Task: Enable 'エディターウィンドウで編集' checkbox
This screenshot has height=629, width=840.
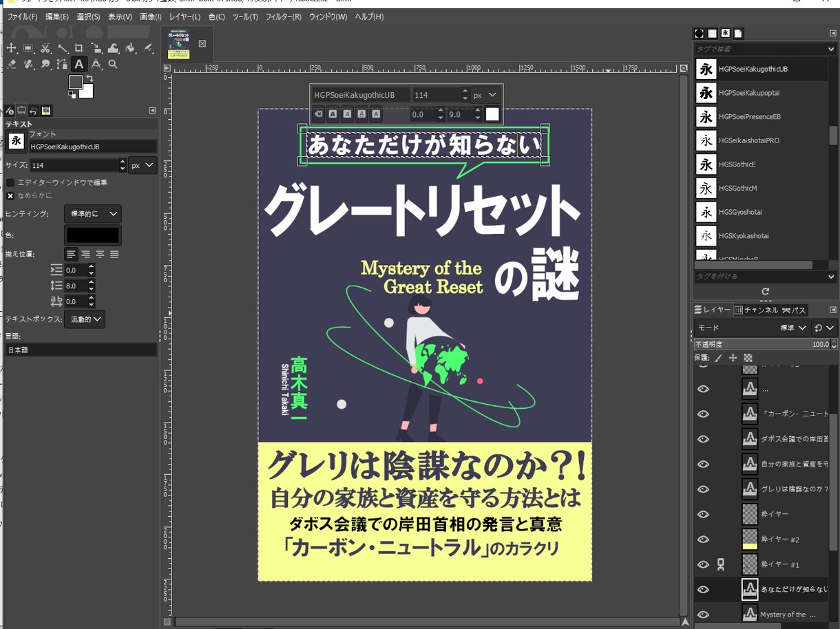Action: [10, 182]
